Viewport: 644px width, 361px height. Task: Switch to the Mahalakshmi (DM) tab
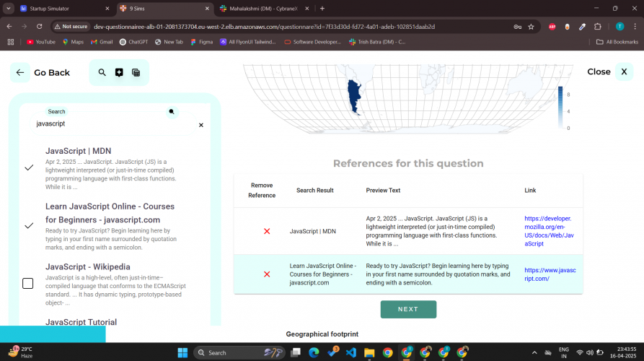tap(264, 8)
